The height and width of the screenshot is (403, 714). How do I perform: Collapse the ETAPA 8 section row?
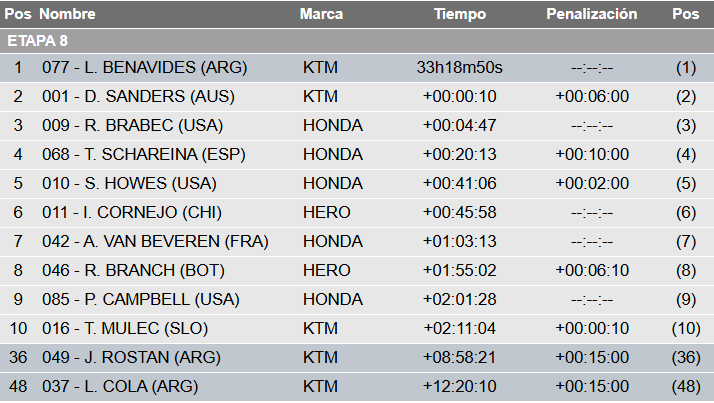37,41
